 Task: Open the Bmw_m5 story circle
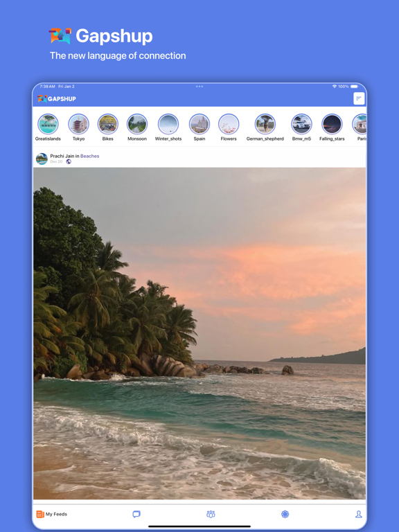click(301, 124)
